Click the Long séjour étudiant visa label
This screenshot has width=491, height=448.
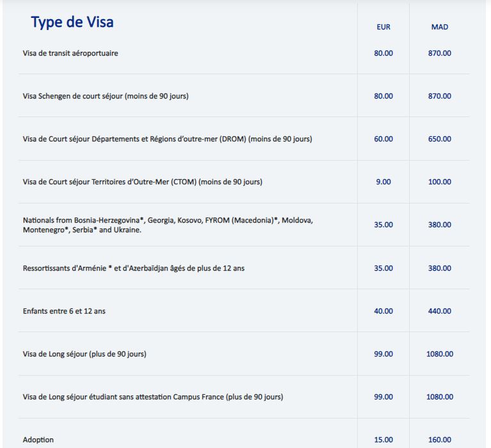(152, 397)
